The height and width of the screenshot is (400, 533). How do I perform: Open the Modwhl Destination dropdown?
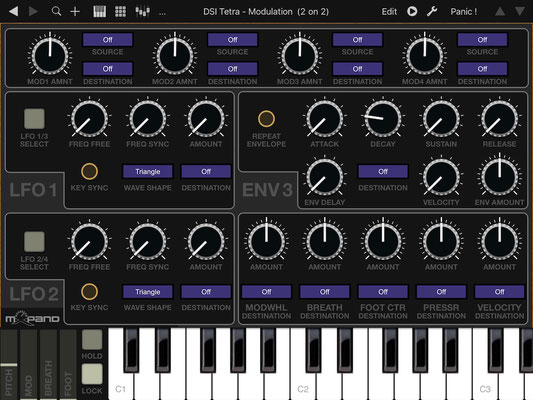point(266,292)
